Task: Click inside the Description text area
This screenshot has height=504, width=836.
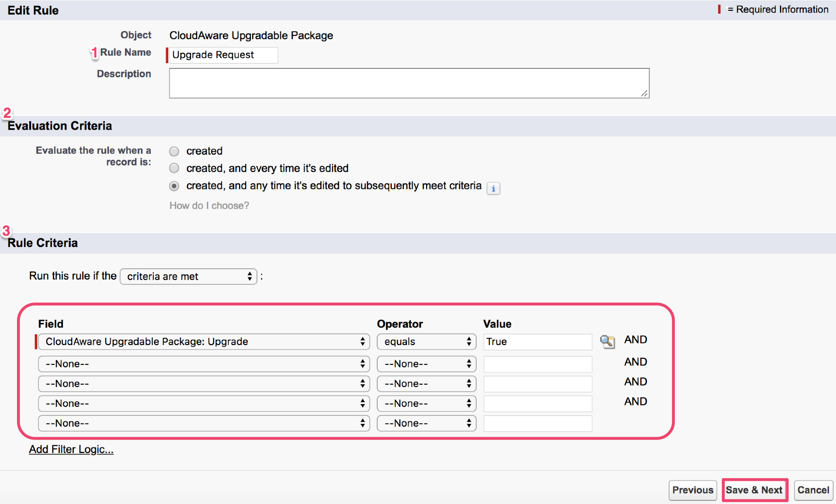Action: pyautogui.click(x=409, y=83)
